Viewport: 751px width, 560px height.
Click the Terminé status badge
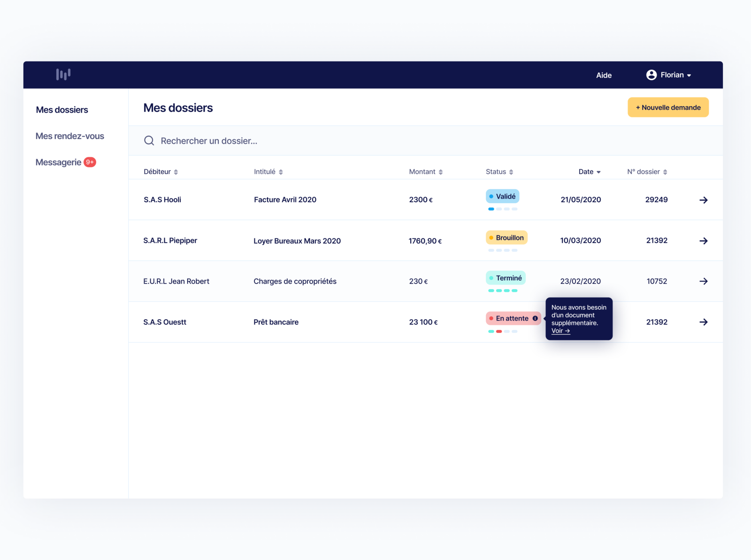[506, 278]
